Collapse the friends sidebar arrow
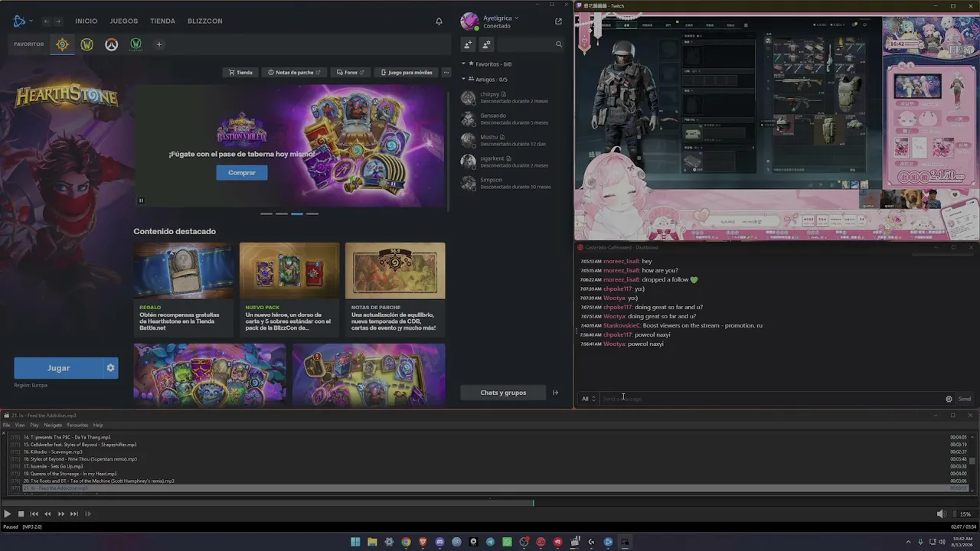980x551 pixels. point(556,393)
